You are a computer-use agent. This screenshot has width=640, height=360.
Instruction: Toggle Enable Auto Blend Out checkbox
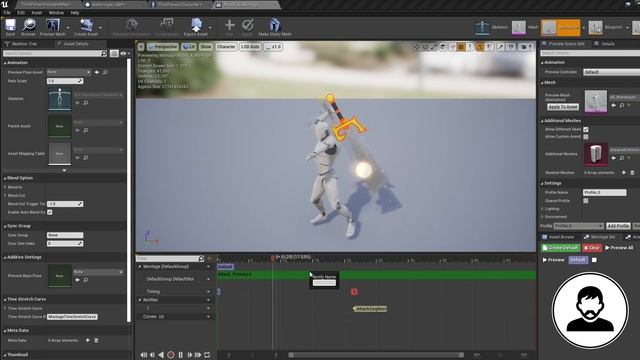pos(50,212)
